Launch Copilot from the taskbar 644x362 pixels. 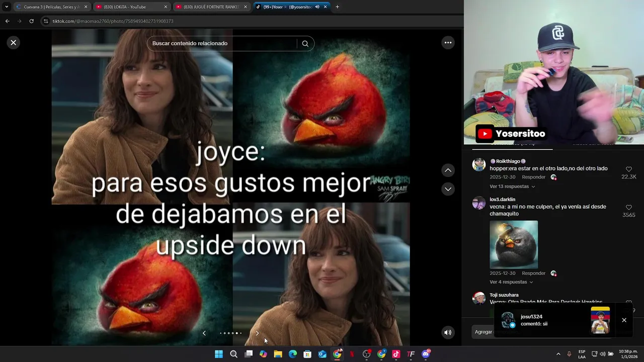(263, 354)
